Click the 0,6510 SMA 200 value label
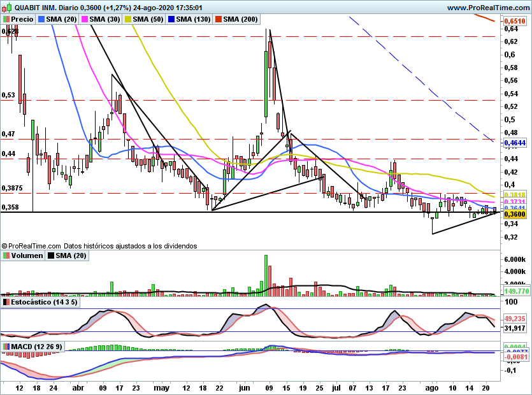Viewport: 532px width, 395px height. 515,21
